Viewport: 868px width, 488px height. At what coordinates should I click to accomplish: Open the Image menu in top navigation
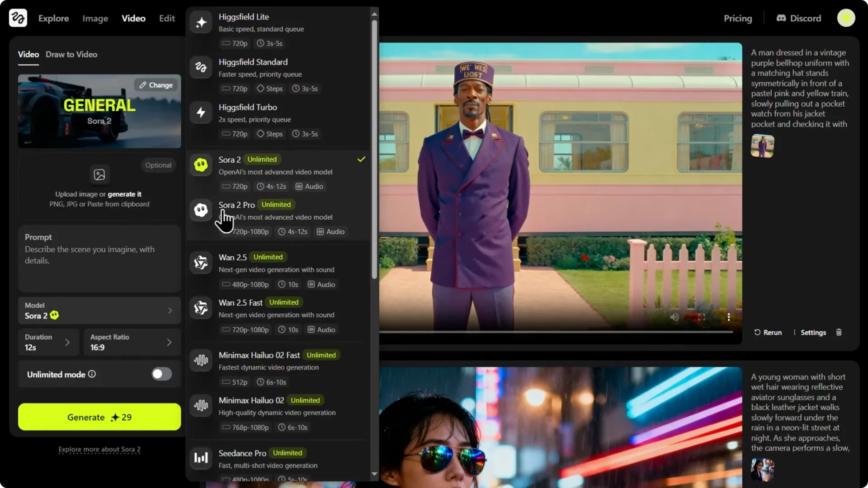(95, 19)
